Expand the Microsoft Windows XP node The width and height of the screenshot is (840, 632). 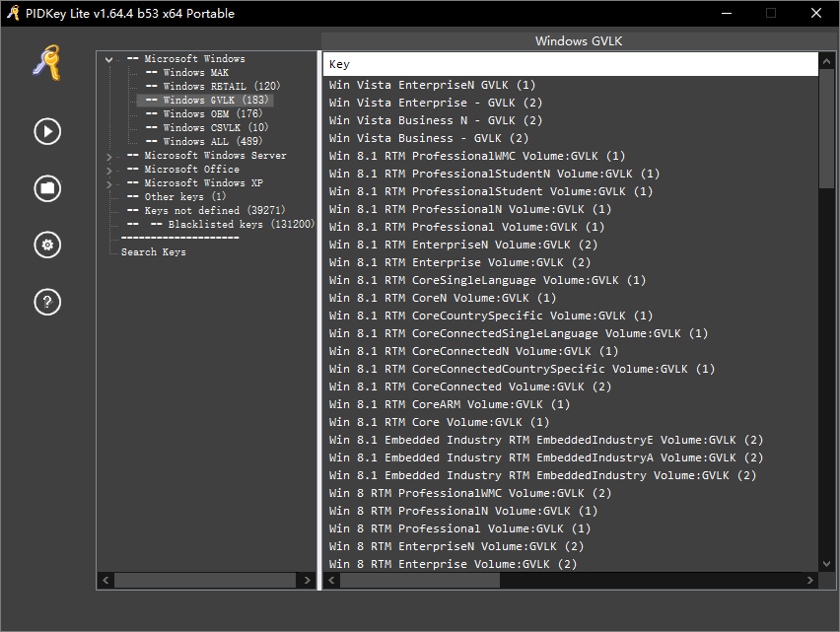(109, 183)
